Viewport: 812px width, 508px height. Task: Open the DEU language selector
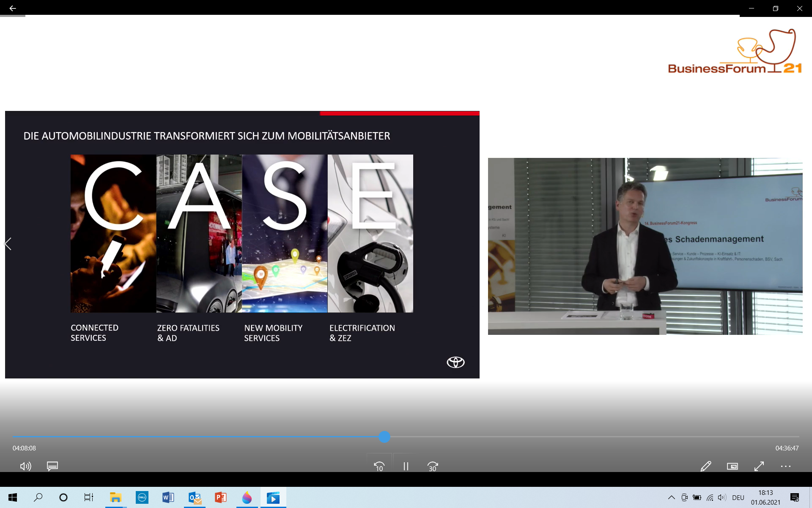(738, 497)
